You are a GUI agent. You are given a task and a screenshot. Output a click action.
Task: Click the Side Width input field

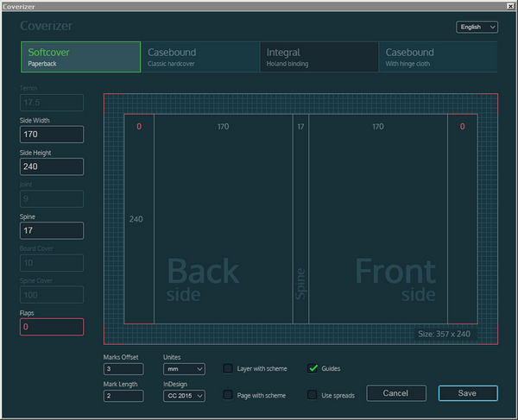(x=51, y=135)
